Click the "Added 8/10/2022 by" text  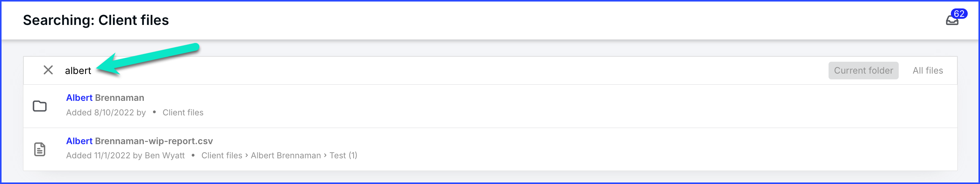[106, 113]
